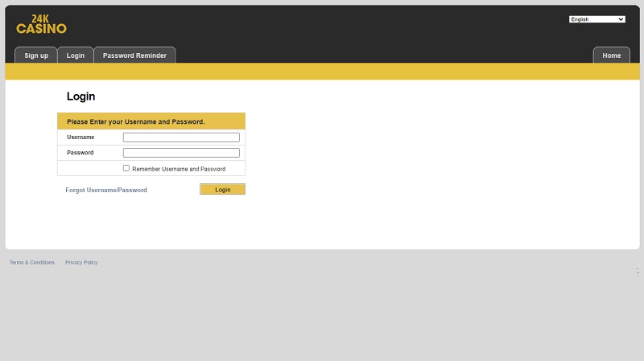
Task: Open the Login tab
Action: point(76,55)
